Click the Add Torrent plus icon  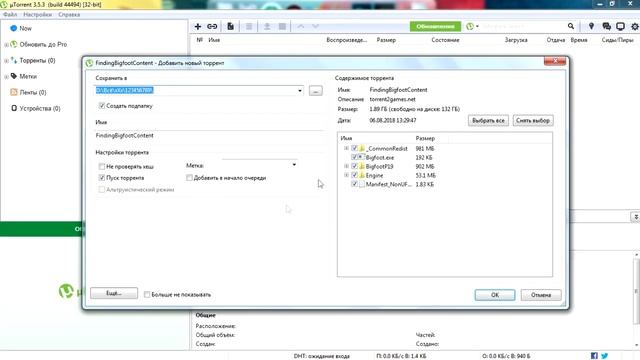point(198,27)
